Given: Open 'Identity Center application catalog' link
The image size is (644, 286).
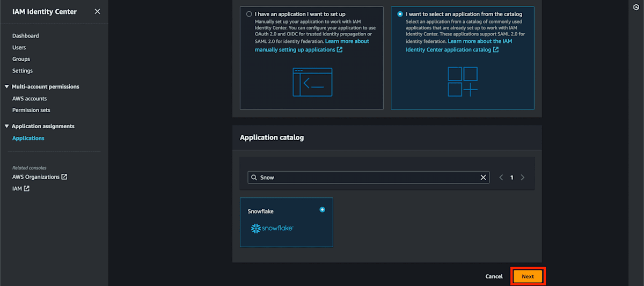Looking at the screenshot, I should tap(452, 49).
